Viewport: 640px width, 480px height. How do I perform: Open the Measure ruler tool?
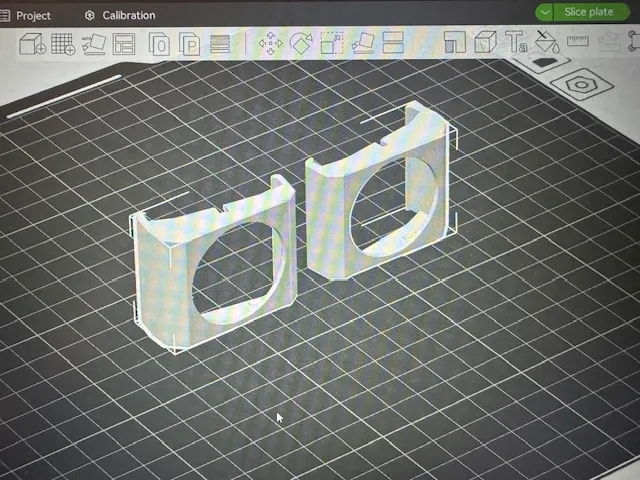pos(578,41)
